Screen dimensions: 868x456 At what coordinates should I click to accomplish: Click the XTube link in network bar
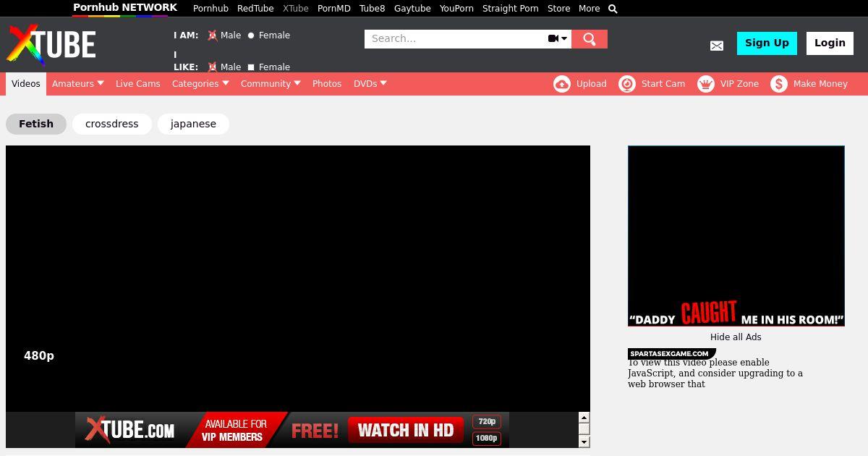[296, 9]
